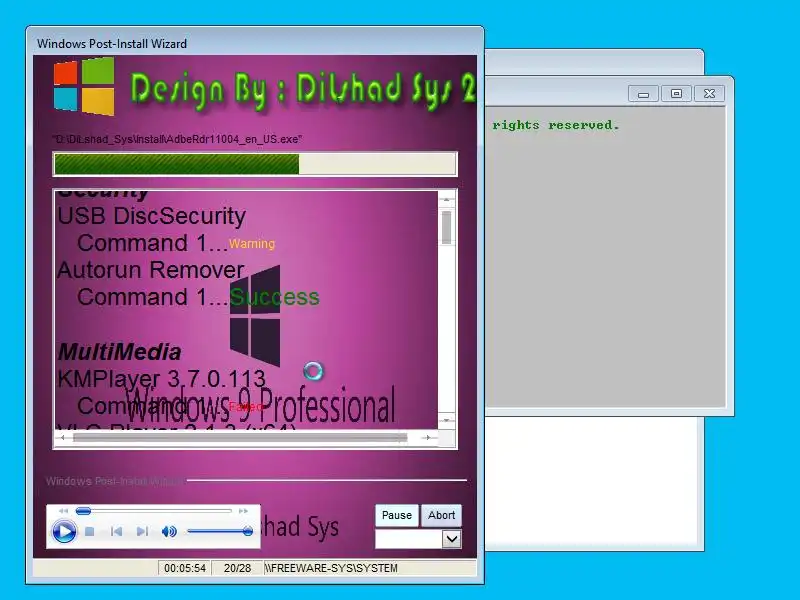Pause the installation with Pause button
This screenshot has width=800, height=600.
pos(397,515)
